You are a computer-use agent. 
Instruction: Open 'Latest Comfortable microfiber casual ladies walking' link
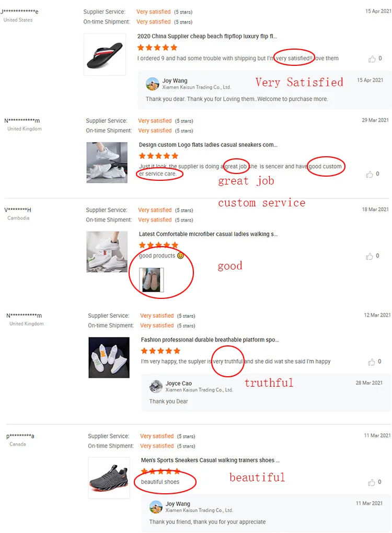[208, 234]
